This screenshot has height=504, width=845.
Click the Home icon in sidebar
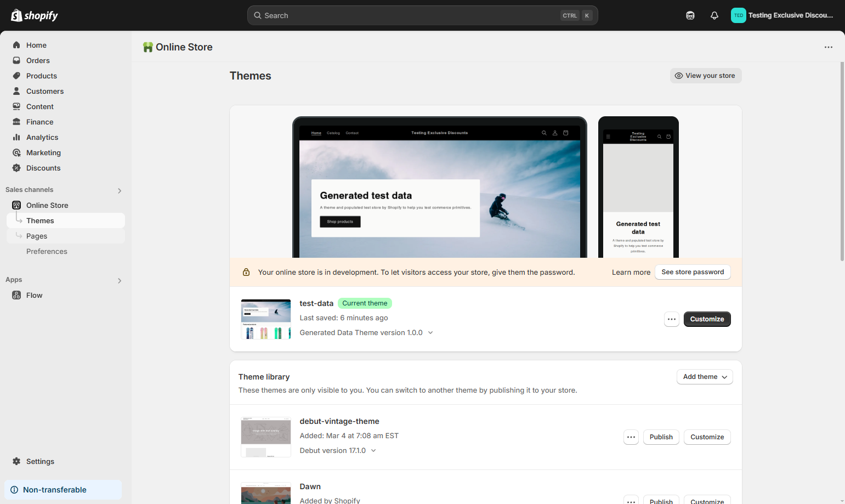tap(16, 45)
